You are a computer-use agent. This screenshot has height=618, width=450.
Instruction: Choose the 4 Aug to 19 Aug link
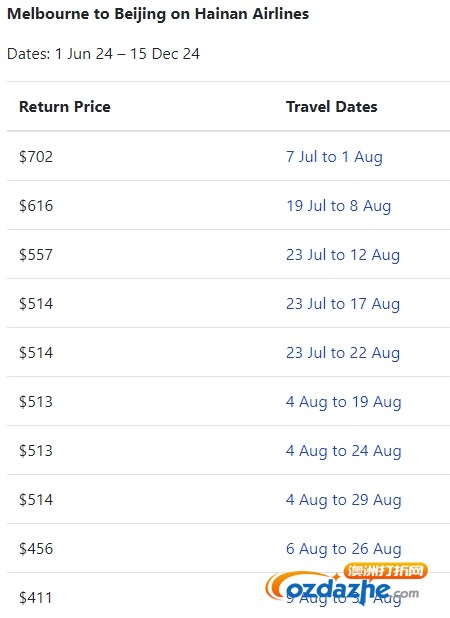[344, 402]
